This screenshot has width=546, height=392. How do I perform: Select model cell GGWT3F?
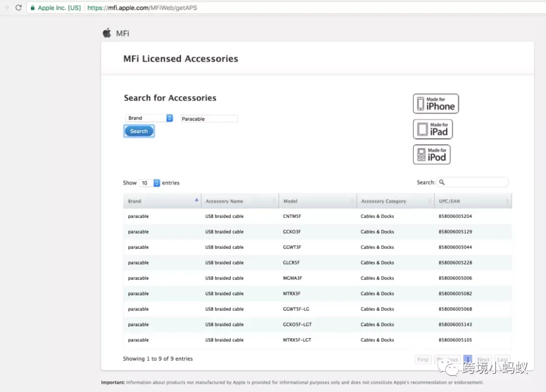[292, 247]
